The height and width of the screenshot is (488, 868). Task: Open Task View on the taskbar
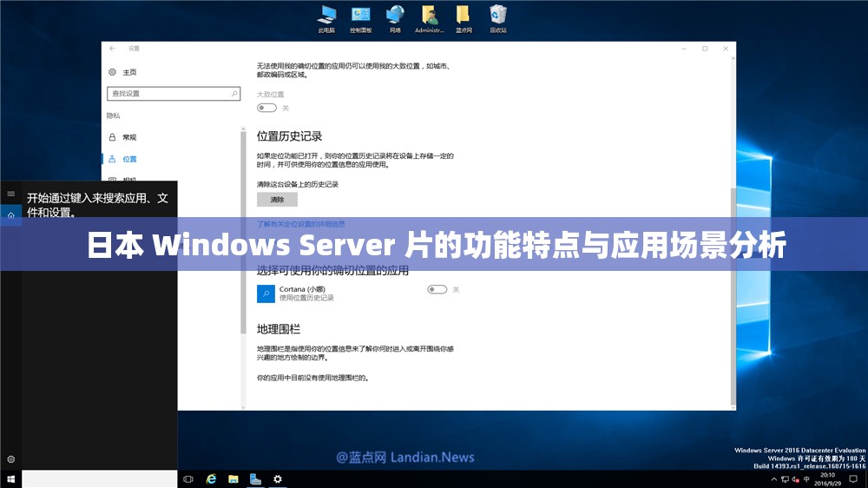(x=188, y=479)
